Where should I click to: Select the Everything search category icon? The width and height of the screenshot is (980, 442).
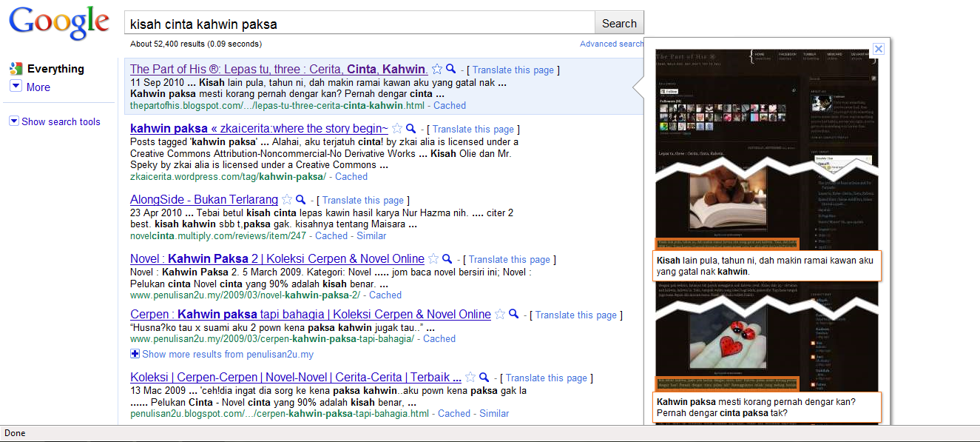pyautogui.click(x=16, y=69)
